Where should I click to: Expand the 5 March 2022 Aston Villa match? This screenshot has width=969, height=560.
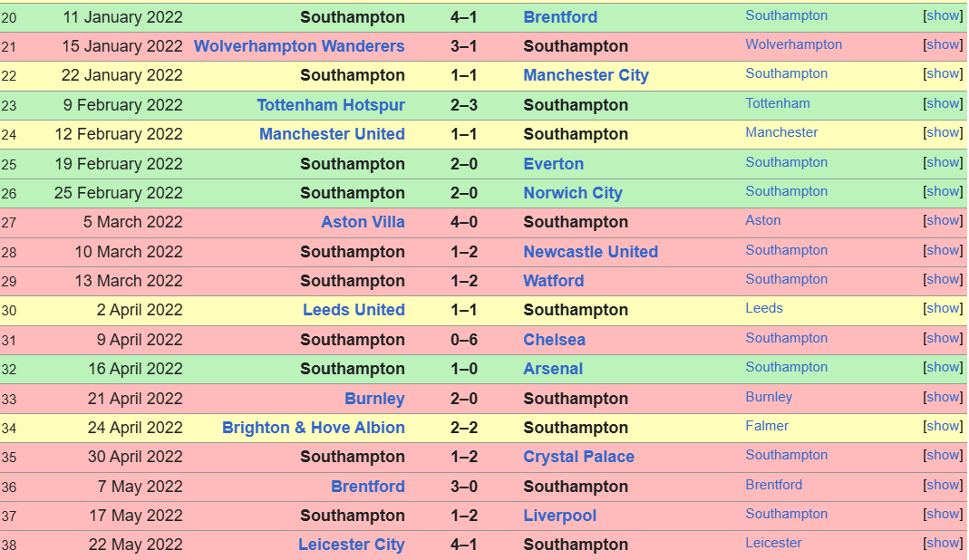(943, 220)
